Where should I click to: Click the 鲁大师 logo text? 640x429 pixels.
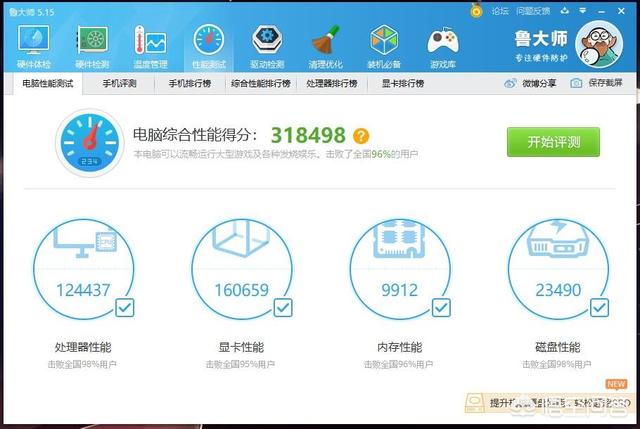541,39
